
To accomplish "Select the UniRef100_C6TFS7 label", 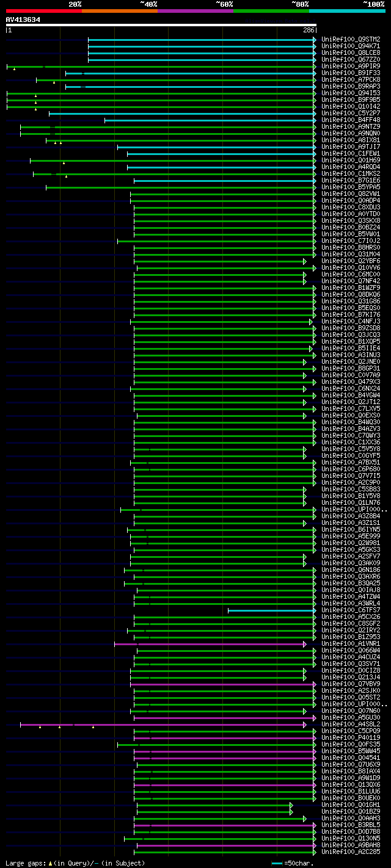I will click(x=351, y=610).
